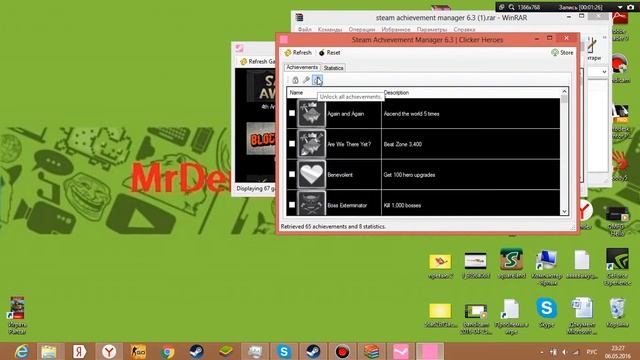The image size is (640, 360).
Task: Click the Reset button with bomb icon
Action: (x=329, y=53)
